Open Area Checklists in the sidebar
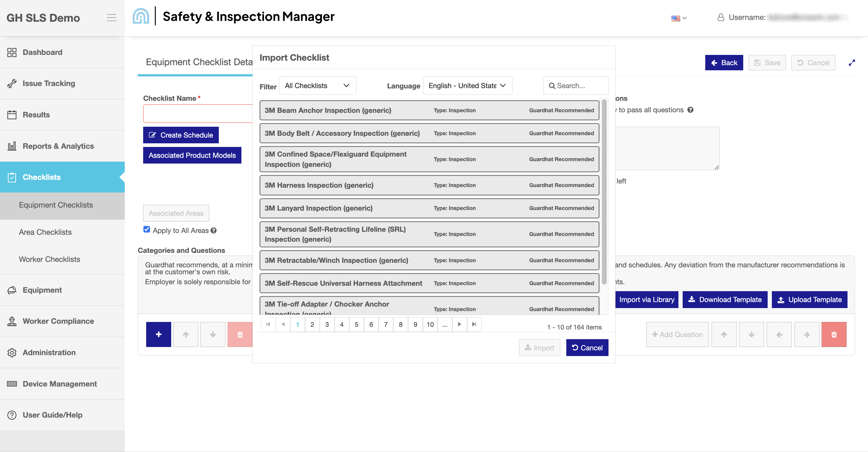Image resolution: width=868 pixels, height=452 pixels. click(45, 232)
